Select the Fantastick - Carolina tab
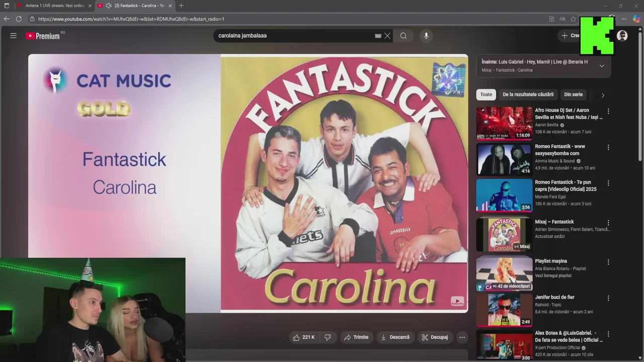The image size is (644, 362). tap(140, 6)
